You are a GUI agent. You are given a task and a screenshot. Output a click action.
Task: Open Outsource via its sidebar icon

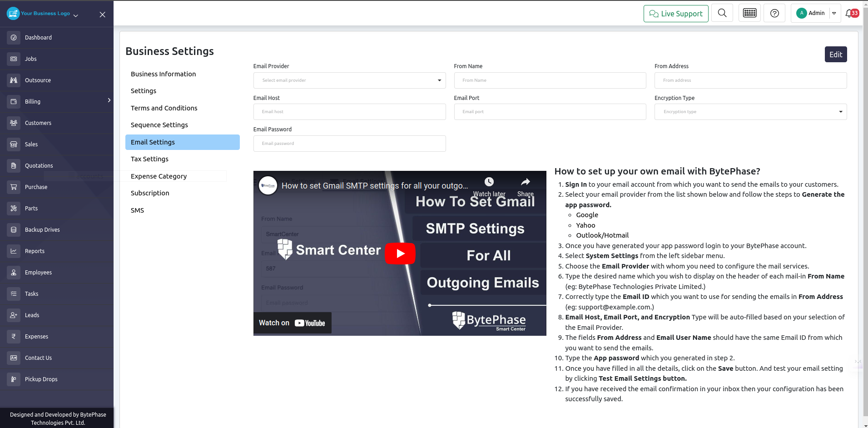pos(14,80)
